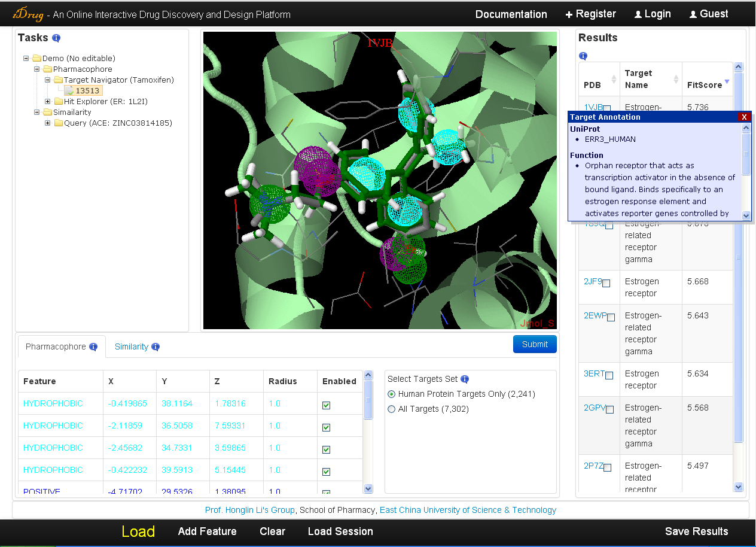Click the Demo folder icon
The image size is (756, 547).
coord(36,58)
